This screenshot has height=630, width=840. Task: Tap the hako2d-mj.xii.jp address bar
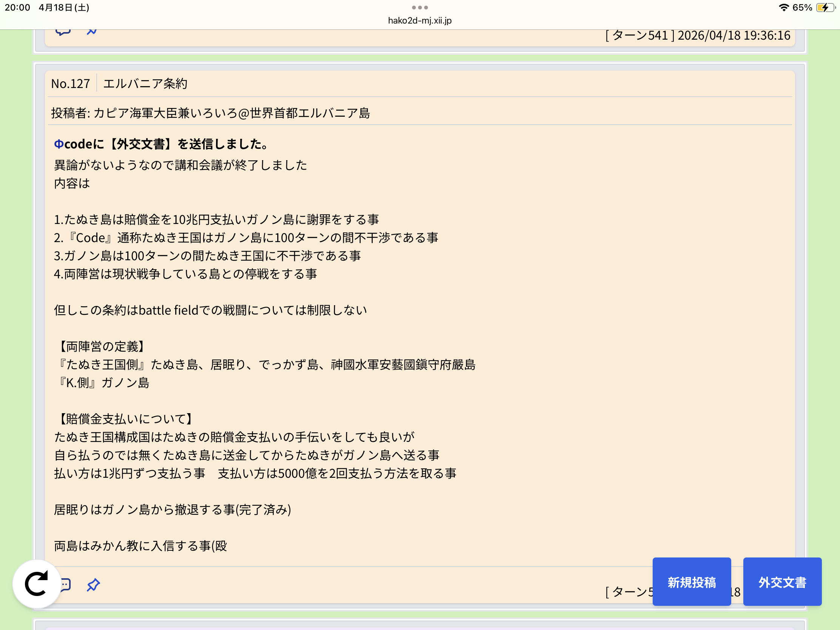[x=420, y=20]
